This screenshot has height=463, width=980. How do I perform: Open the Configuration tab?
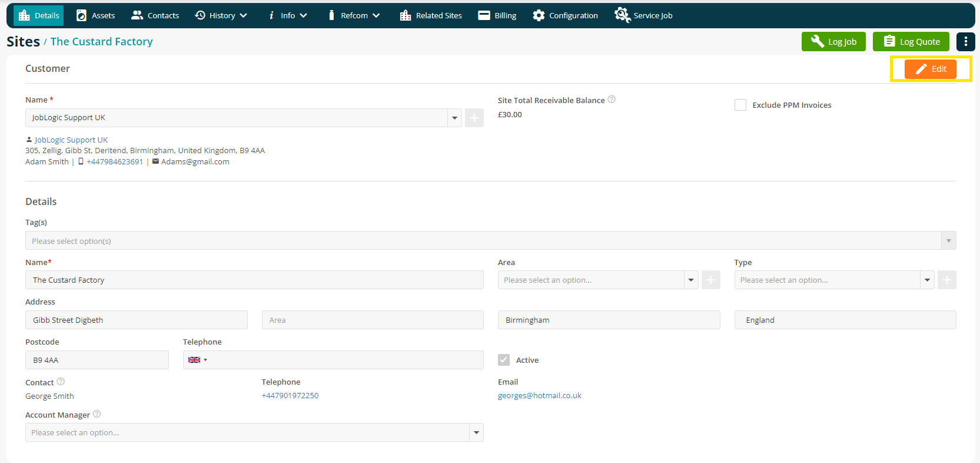(565, 15)
